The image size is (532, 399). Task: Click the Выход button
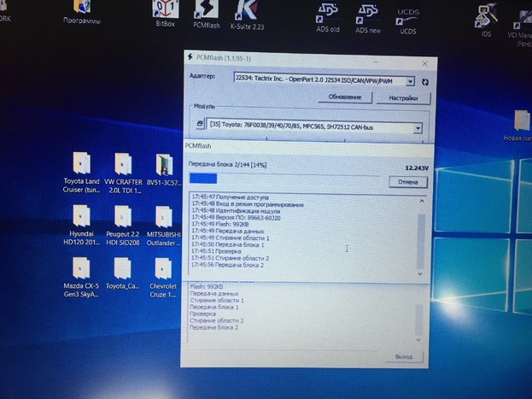point(403,356)
